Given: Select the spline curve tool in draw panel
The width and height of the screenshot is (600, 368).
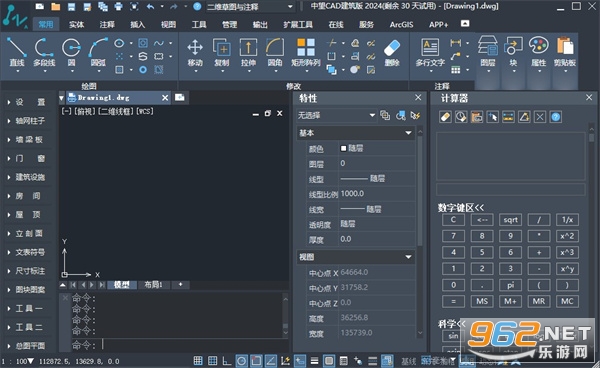Looking at the screenshot, I should coord(158,43).
